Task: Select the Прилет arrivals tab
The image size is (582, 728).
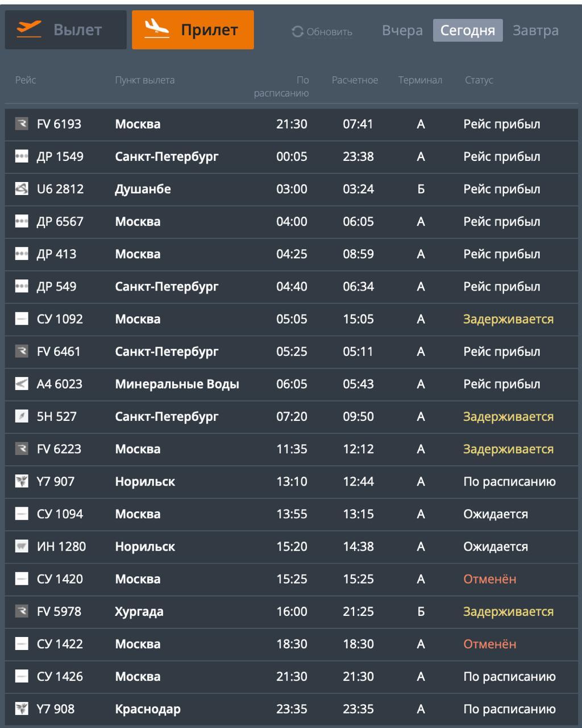Action: pos(193,30)
